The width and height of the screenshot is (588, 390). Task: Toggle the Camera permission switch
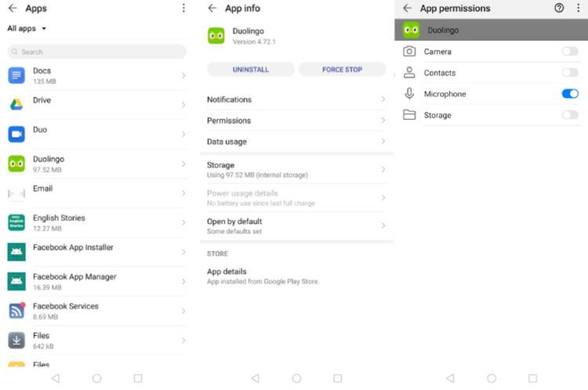(x=570, y=51)
